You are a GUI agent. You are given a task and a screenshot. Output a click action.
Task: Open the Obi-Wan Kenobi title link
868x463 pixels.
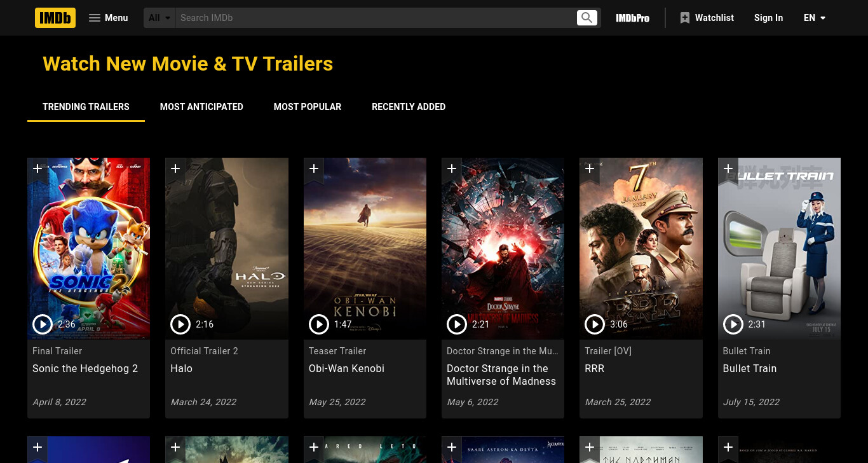346,368
